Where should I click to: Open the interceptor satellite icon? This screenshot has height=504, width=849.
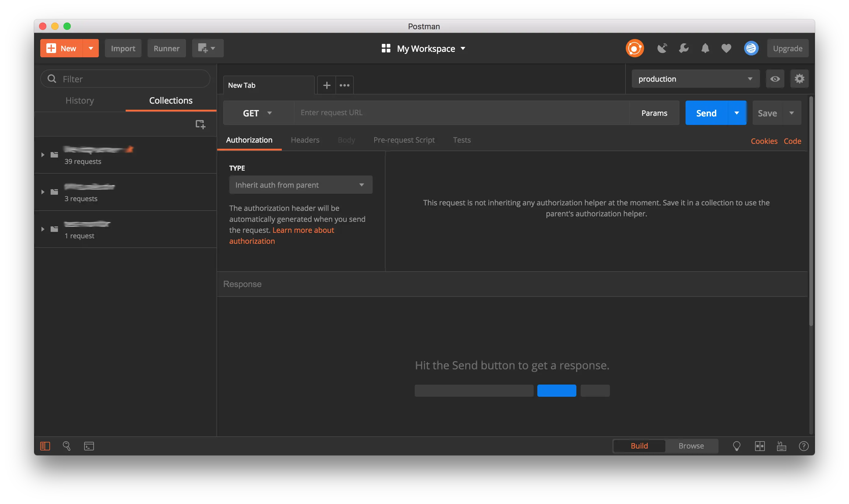(x=662, y=48)
